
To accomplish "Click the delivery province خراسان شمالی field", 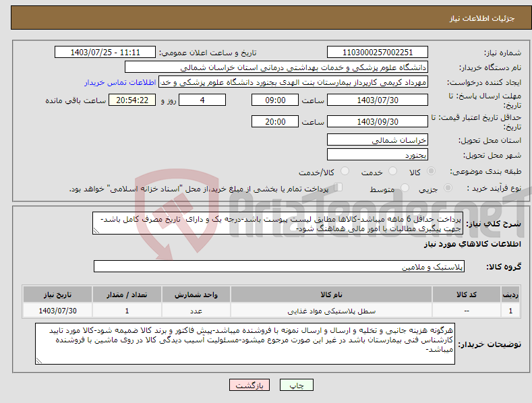I will [x=378, y=139].
